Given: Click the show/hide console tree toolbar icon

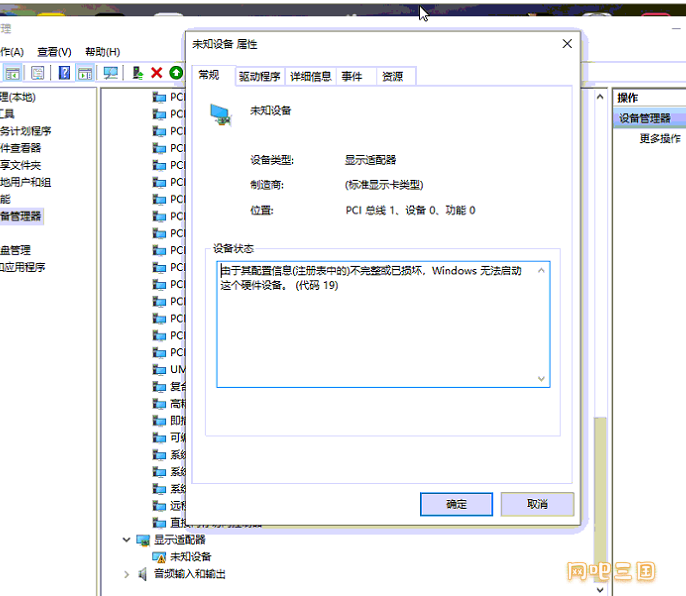Looking at the screenshot, I should (12, 73).
